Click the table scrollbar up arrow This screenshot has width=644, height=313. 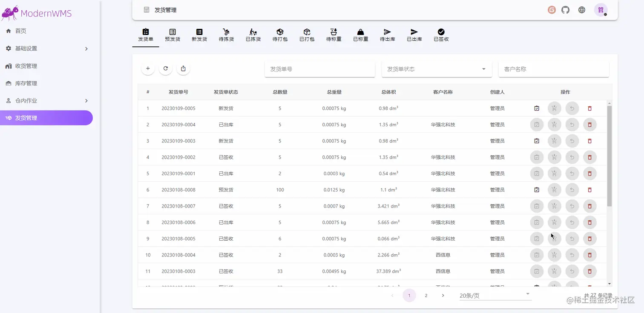point(609,103)
